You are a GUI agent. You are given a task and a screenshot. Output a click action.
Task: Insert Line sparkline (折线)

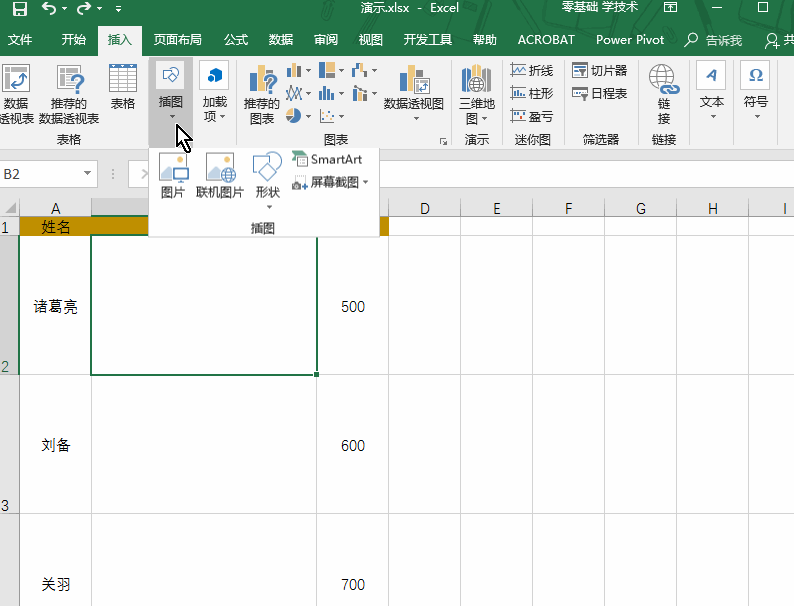coord(532,70)
